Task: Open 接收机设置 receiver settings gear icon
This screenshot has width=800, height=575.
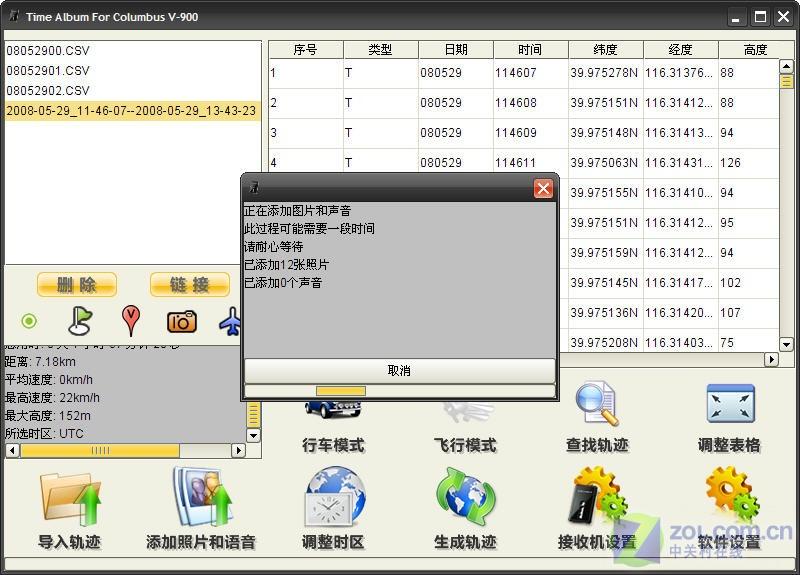Action: click(x=597, y=497)
